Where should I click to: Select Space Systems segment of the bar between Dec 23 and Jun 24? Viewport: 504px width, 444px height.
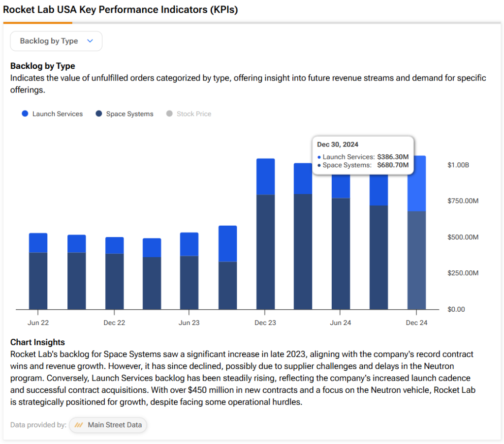[303, 252]
